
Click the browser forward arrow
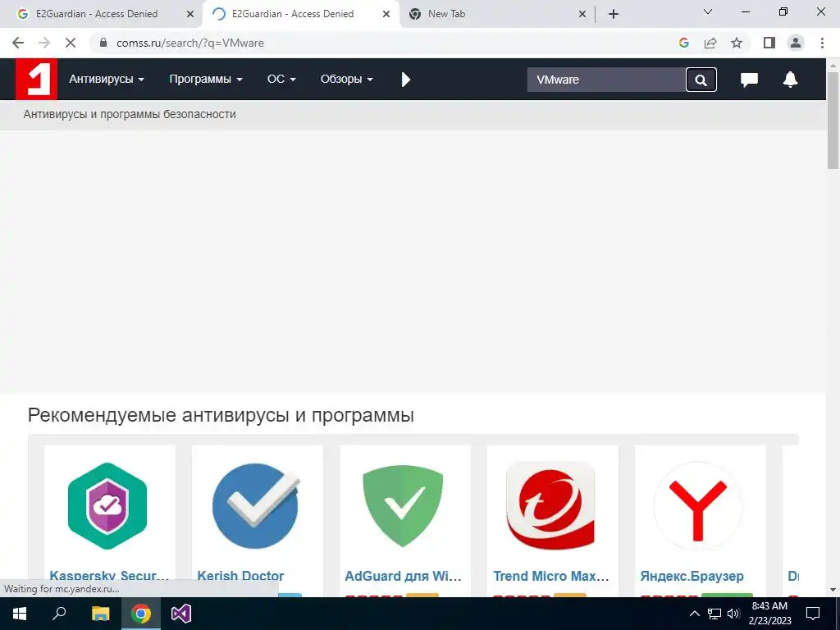coord(44,43)
